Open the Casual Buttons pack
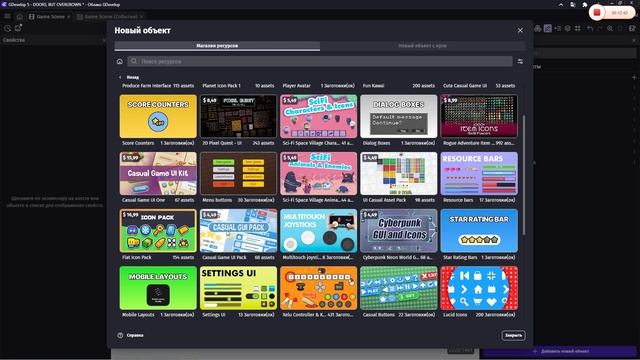The height and width of the screenshot is (360, 640). pyautogui.click(x=399, y=288)
